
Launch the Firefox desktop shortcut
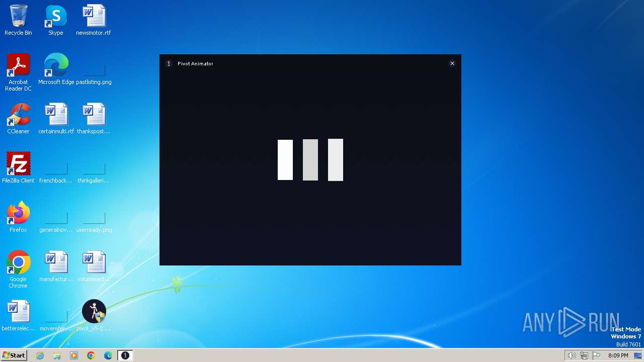click(x=18, y=217)
